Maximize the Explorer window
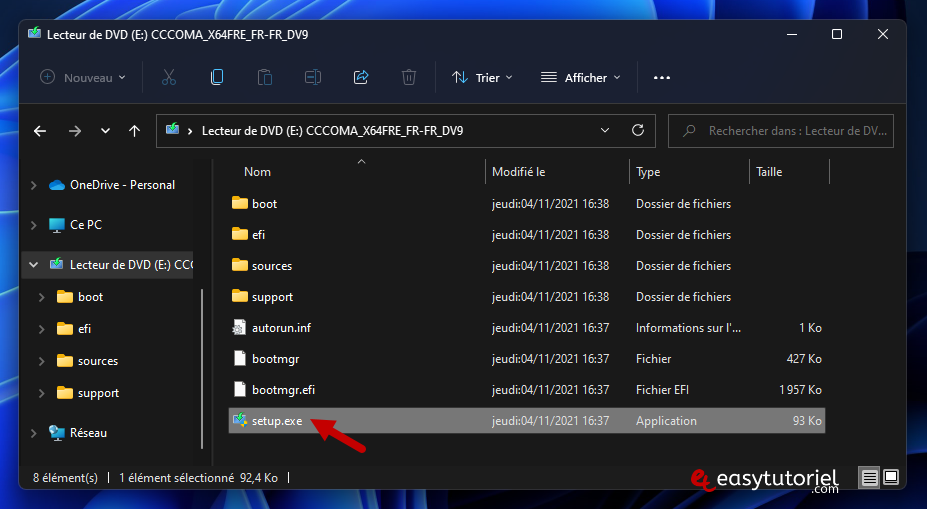Image resolution: width=927 pixels, height=509 pixels. coord(837,34)
